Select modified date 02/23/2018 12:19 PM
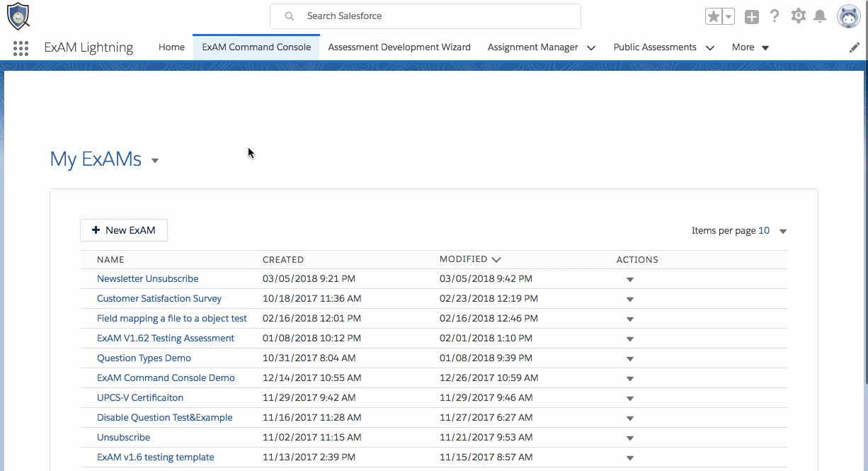The height and width of the screenshot is (471, 868). point(489,298)
